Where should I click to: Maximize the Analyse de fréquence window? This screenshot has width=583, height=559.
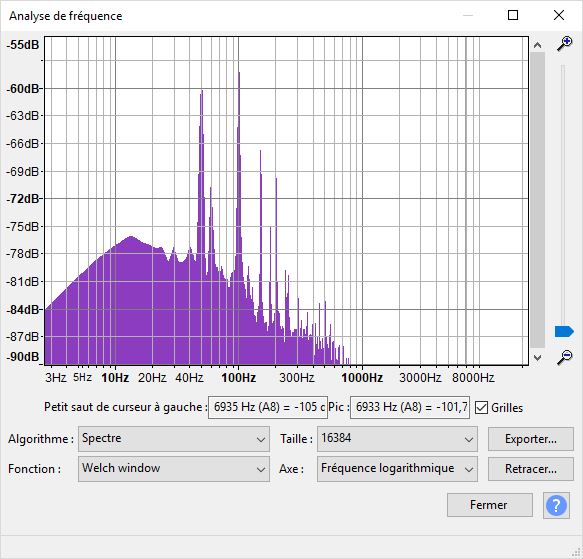(x=513, y=15)
